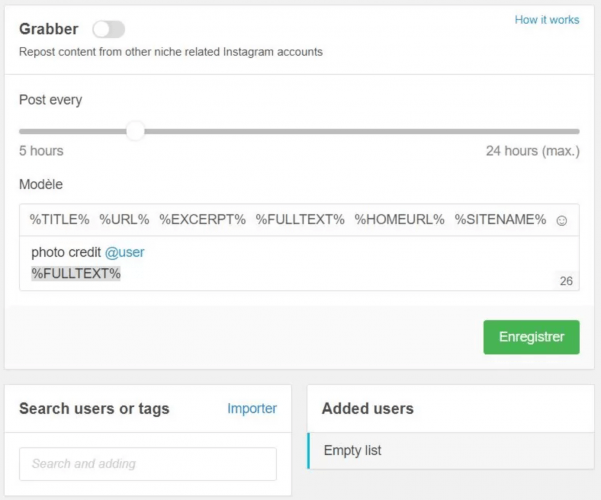Insert the %EXCERPT% template tag
This screenshot has height=500, width=601.
tap(202, 219)
